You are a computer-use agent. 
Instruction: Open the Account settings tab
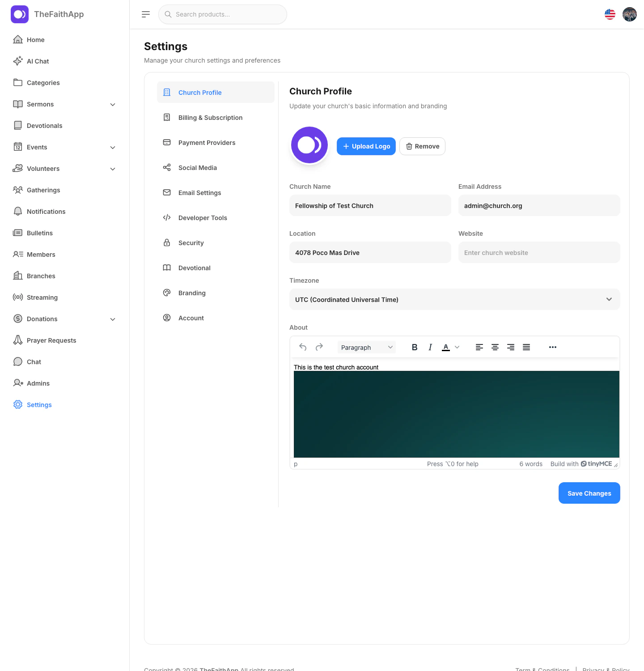click(x=216, y=318)
